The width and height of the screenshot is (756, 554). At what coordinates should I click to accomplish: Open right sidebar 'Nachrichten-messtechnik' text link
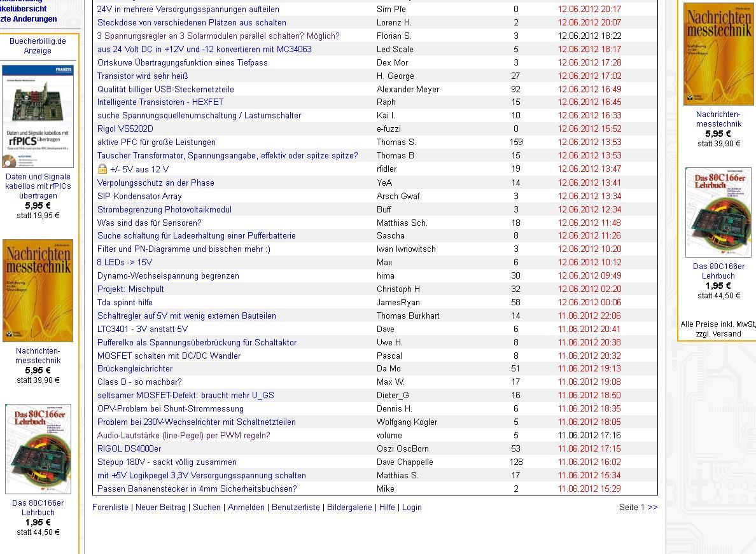click(718, 120)
